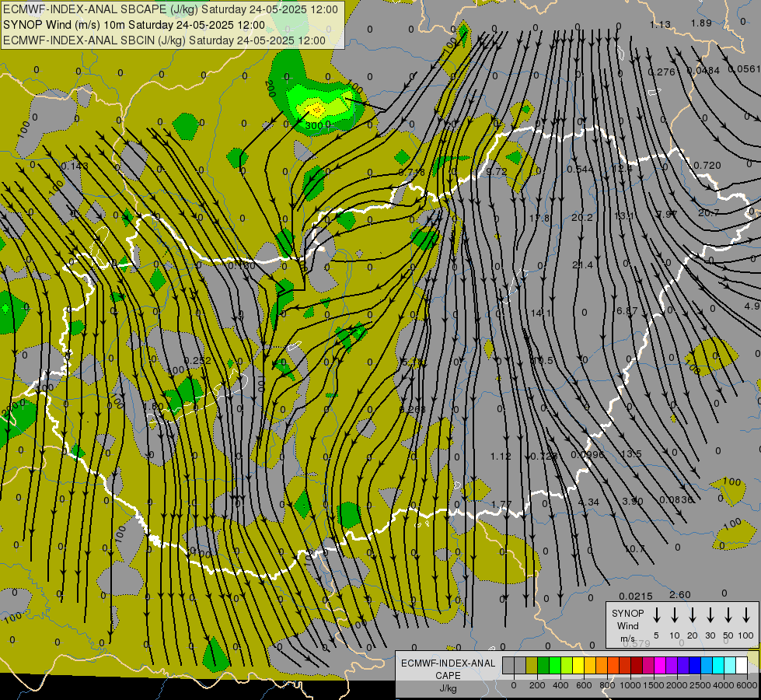Pick the magenta CAPE legend swatch
Screen dimensions: 761x700
(660, 665)
